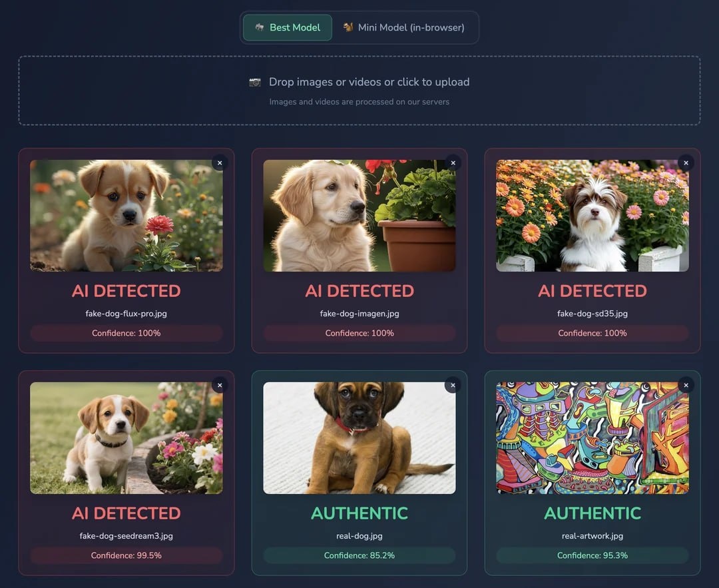This screenshot has width=719, height=588.
Task: Remove the real-dog.jpg result card
Action: tap(453, 386)
